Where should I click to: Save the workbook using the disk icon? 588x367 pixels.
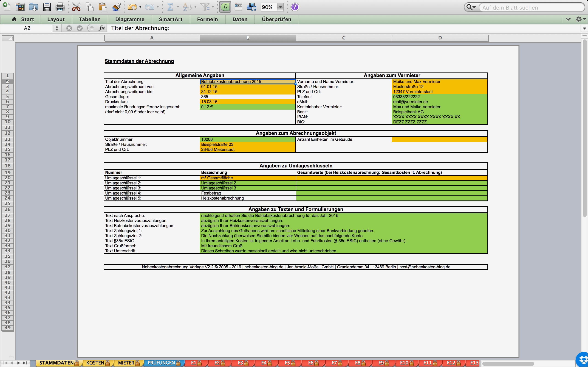pos(47,7)
